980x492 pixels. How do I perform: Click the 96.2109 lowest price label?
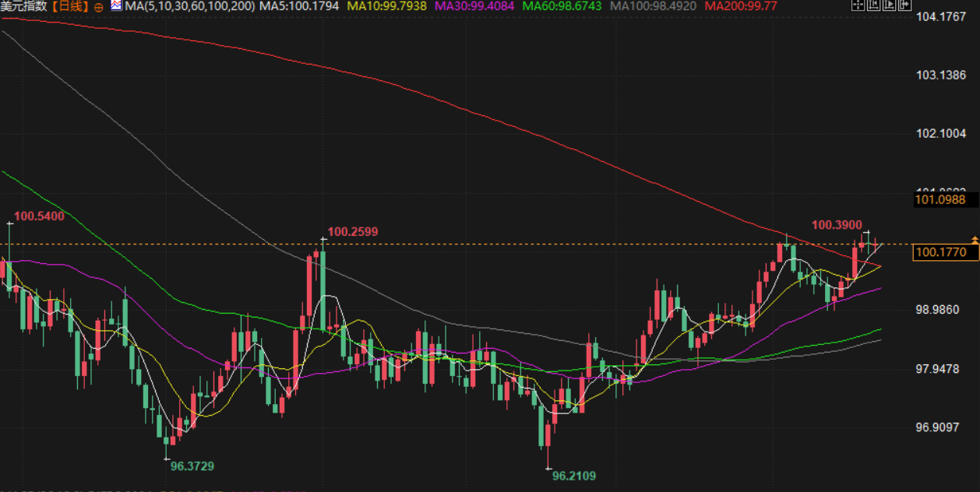click(573, 475)
